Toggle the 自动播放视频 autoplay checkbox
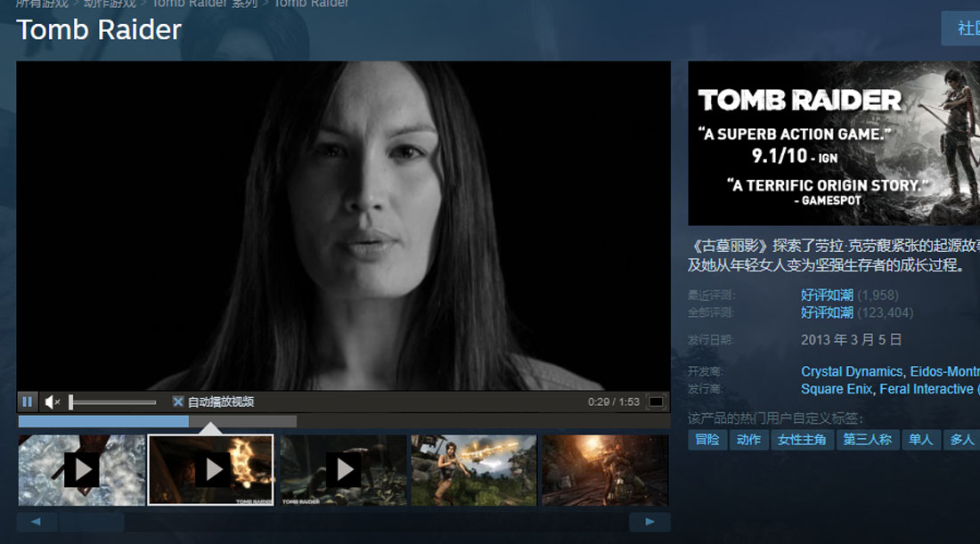This screenshot has width=980, height=544. [x=178, y=402]
